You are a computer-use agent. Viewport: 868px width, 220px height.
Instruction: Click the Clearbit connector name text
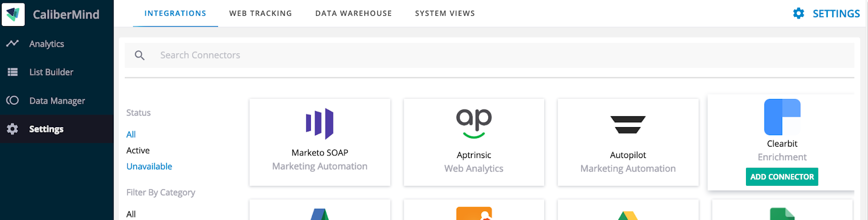coord(782,143)
